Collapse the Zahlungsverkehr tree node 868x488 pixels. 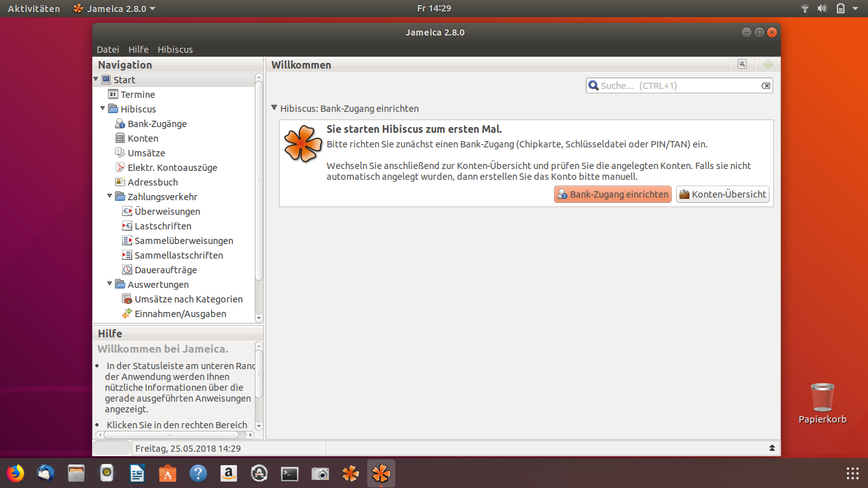[110, 196]
